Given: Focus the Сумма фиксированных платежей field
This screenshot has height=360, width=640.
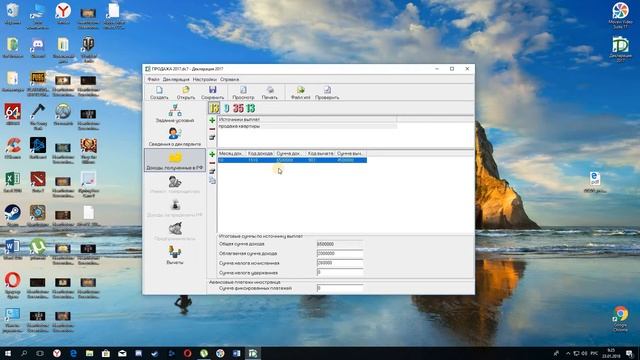Looking at the screenshot, I should tap(340, 288).
